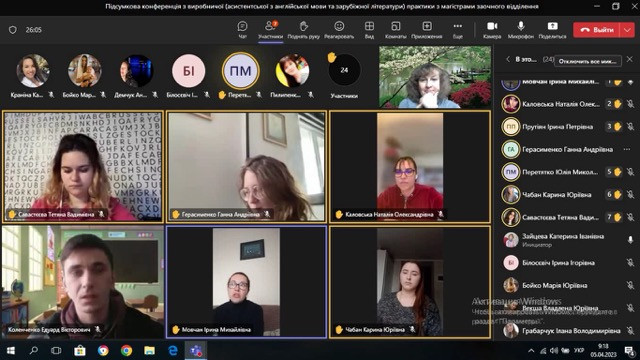Image resolution: width=640 pixels, height=360 pixels.
Task: Click the Share screen icon
Action: pyautogui.click(x=552, y=27)
